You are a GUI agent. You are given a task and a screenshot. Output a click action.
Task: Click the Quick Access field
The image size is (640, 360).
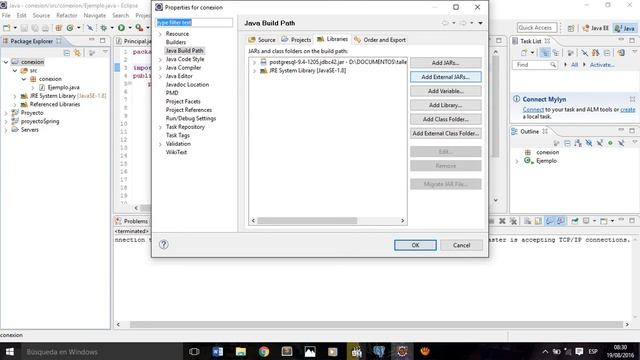pos(536,27)
